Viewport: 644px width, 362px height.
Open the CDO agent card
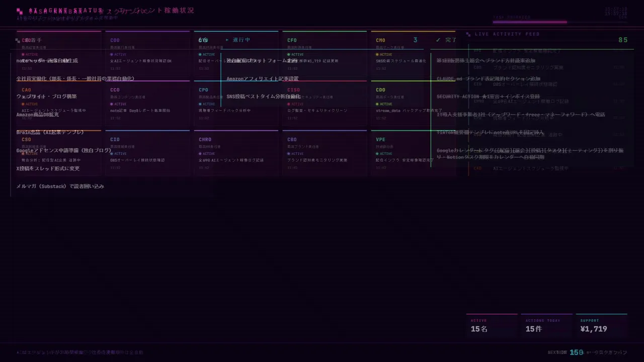point(413,103)
